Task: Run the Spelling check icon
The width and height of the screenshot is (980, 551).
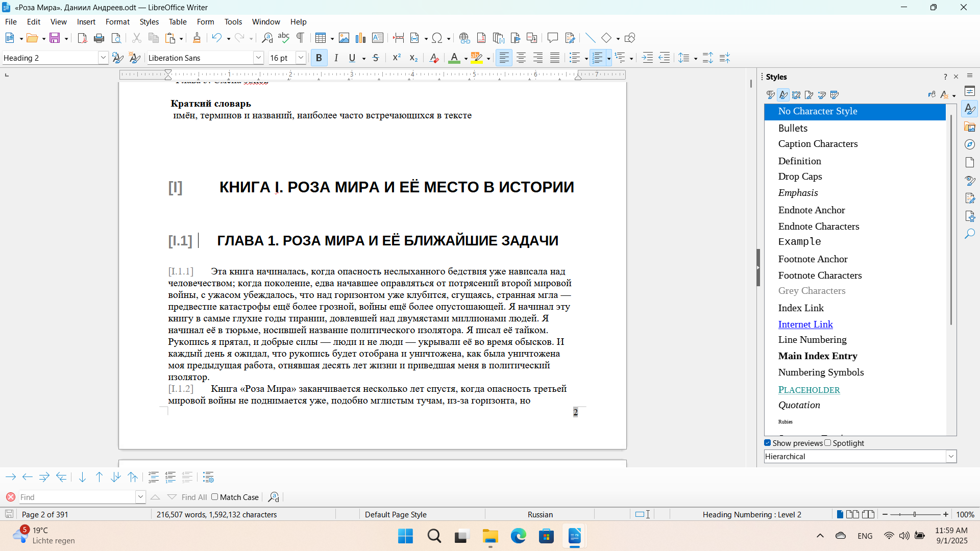Action: tap(284, 38)
